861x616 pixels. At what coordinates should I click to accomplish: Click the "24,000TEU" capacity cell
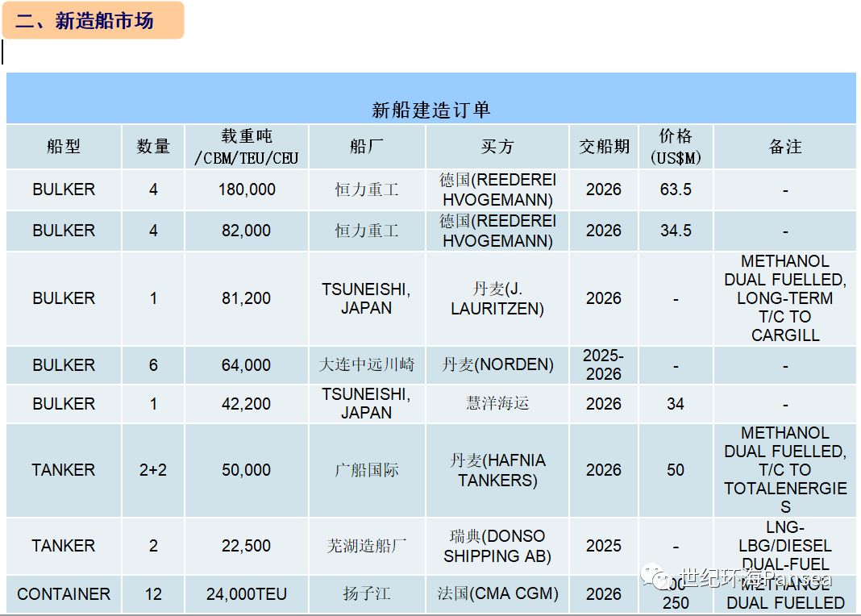[247, 594]
